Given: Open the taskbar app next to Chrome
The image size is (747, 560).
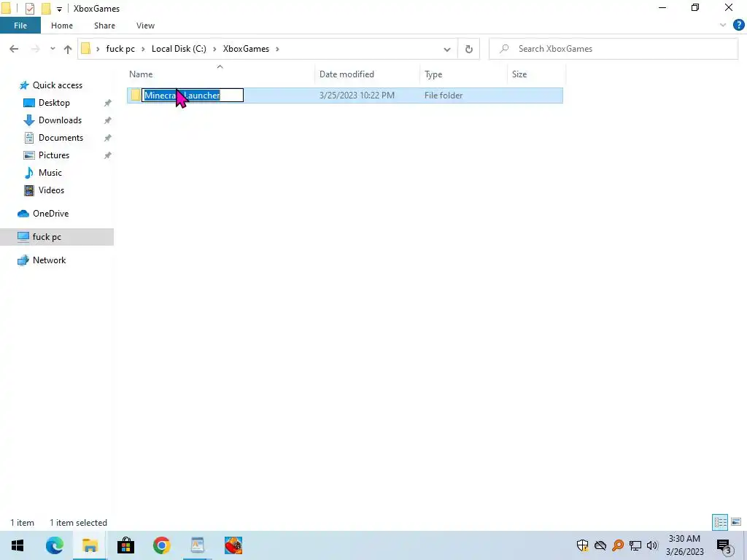Looking at the screenshot, I should (197, 545).
